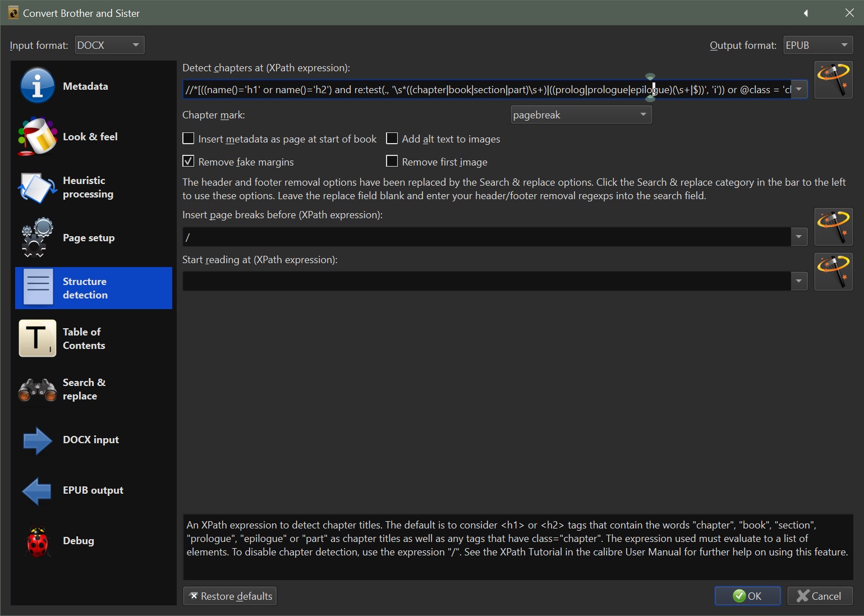Select the Heuristic processing icon

pos(37,187)
